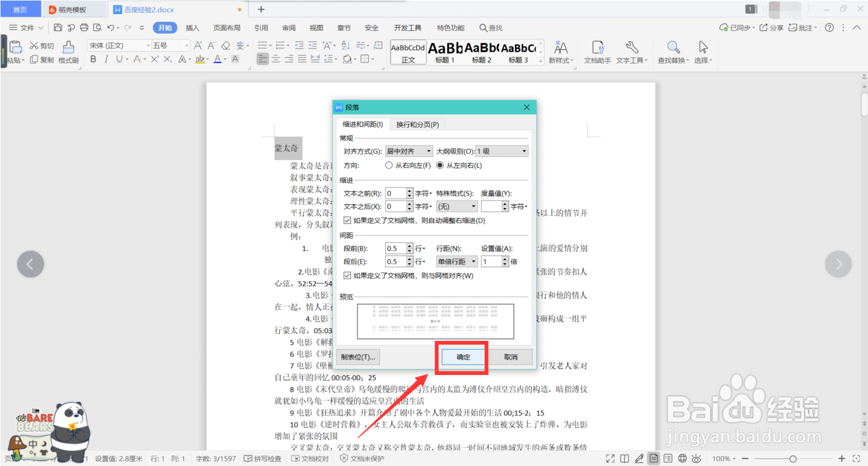The height and width of the screenshot is (466, 868).
Task: Click 分享 share button
Action: [772, 28]
